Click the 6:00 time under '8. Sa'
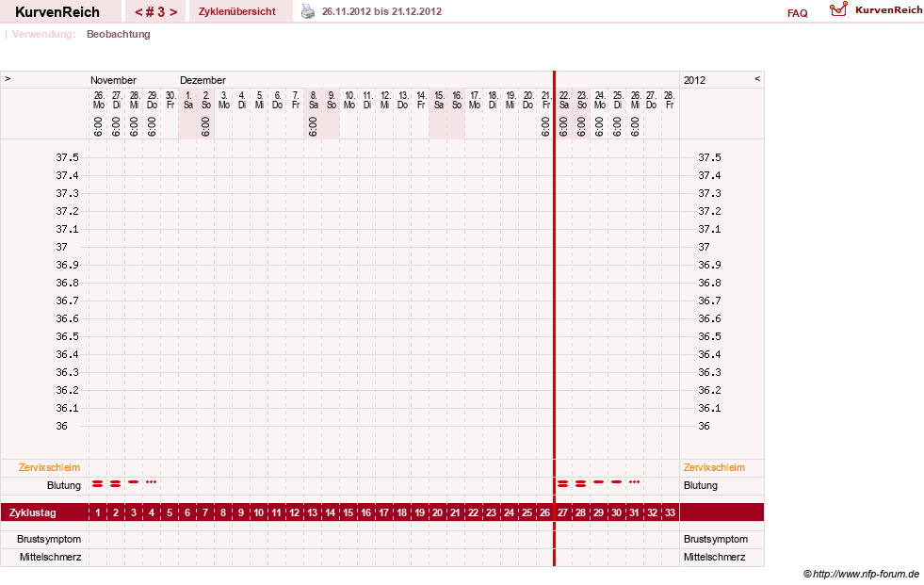924x585 pixels. tap(313, 126)
